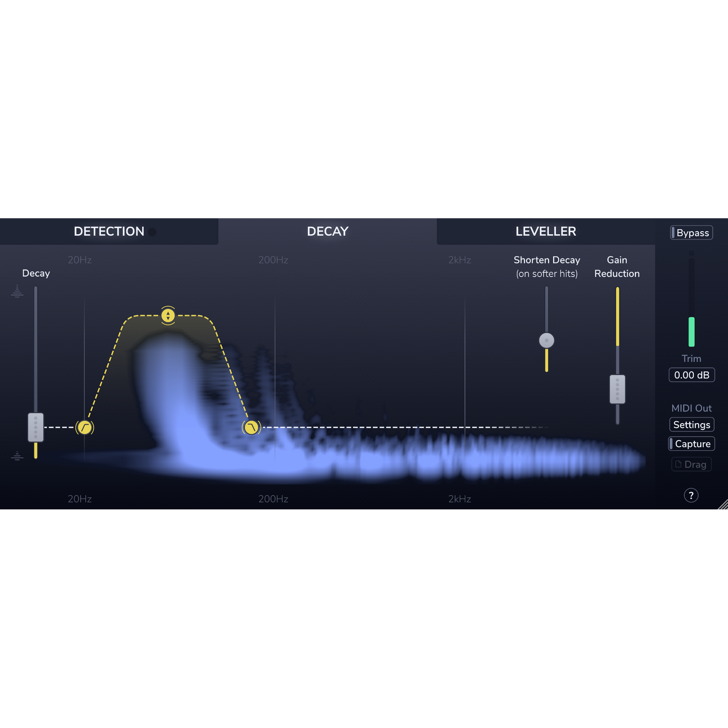Viewport: 728px width, 728px height.
Task: Select the yellow up-down gain node
Action: tap(168, 315)
